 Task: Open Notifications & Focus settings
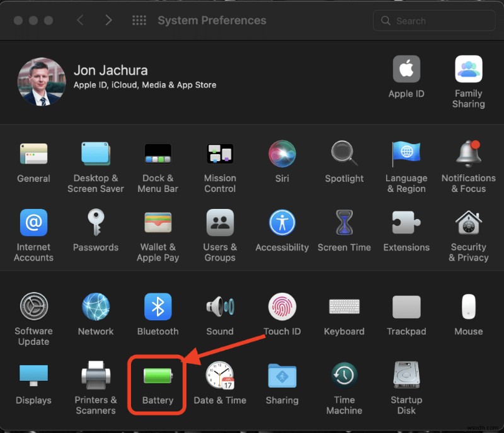point(469,153)
